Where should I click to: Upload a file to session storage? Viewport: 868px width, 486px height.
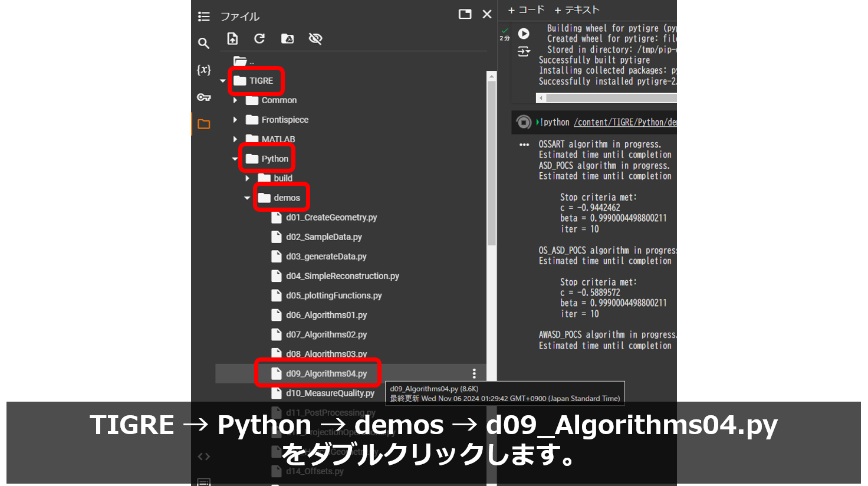click(x=232, y=38)
